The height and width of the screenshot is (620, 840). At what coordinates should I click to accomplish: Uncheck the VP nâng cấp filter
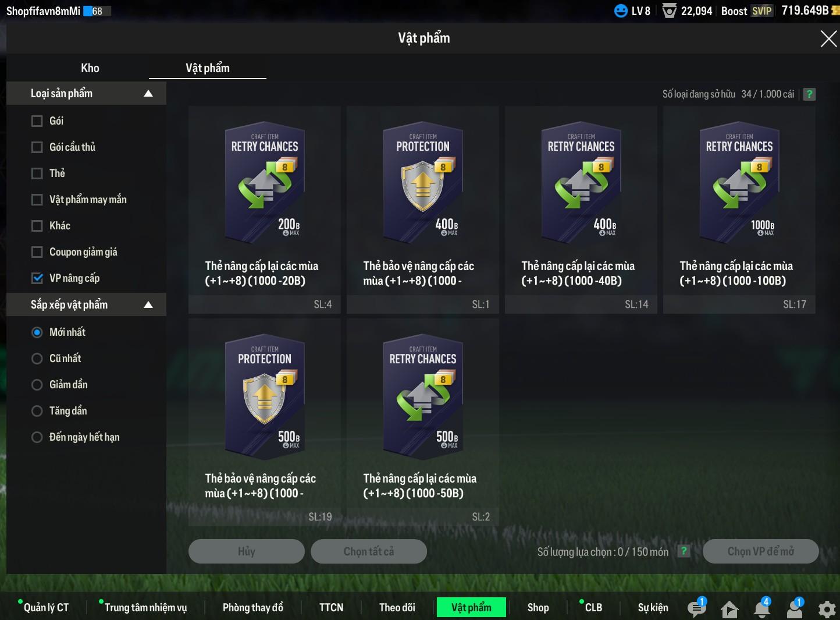37,278
